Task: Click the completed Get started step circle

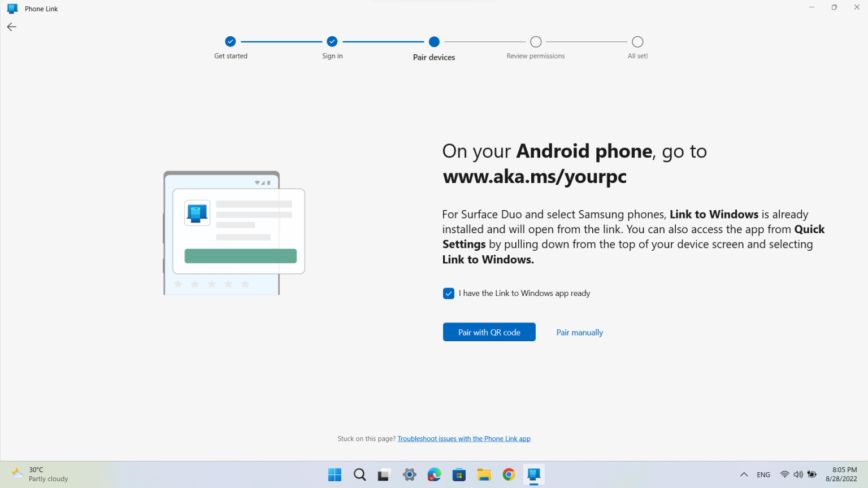Action: pyautogui.click(x=231, y=41)
